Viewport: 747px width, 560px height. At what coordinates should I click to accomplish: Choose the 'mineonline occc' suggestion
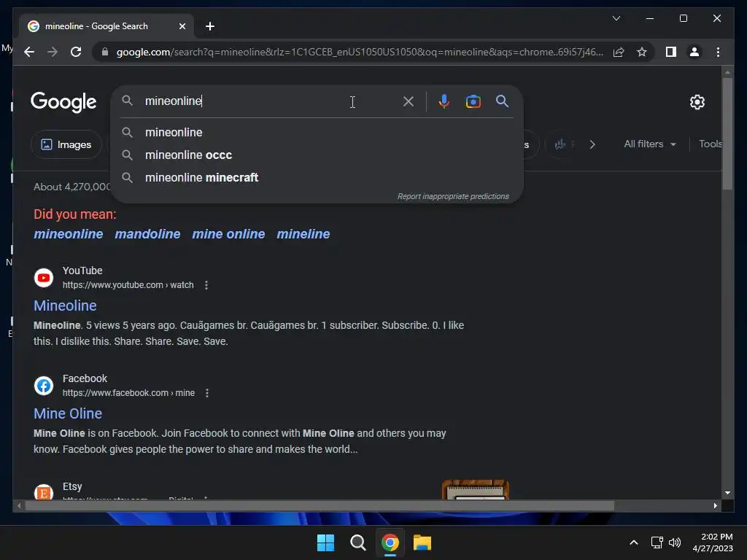click(317, 155)
